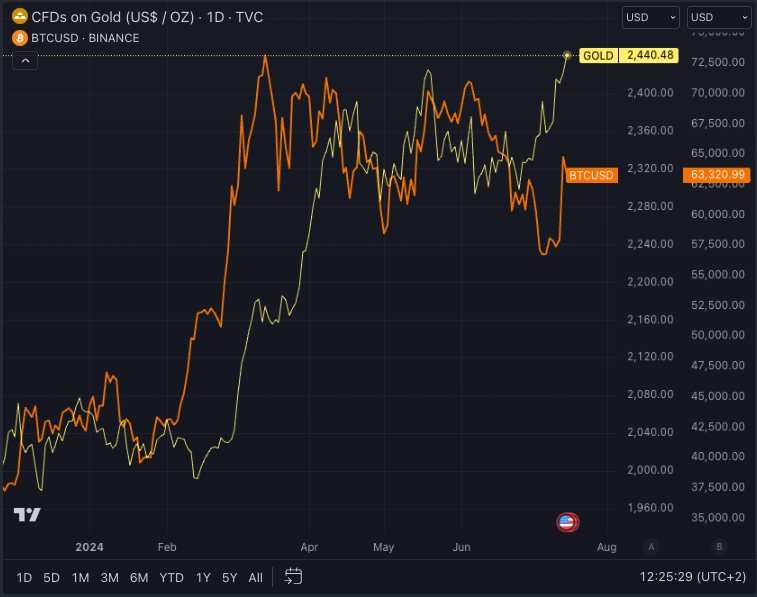Select the 1Y time range
The image size is (757, 597).
pos(203,577)
